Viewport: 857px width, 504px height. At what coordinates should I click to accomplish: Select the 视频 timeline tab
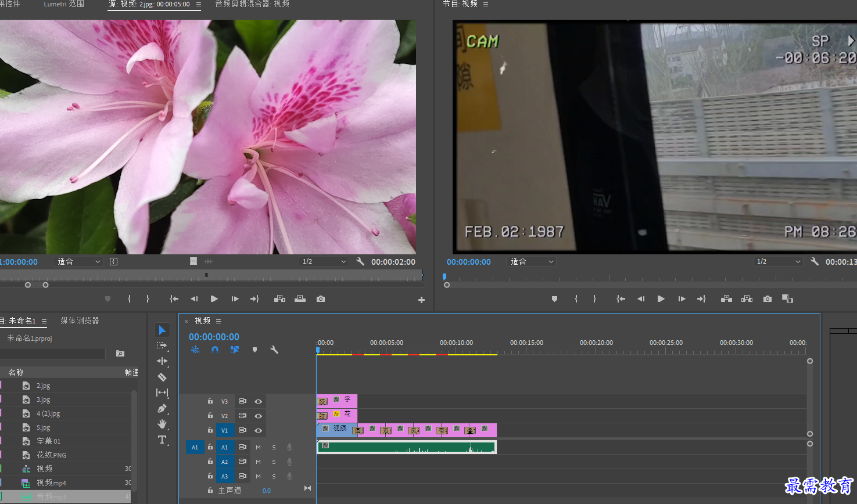click(x=202, y=321)
